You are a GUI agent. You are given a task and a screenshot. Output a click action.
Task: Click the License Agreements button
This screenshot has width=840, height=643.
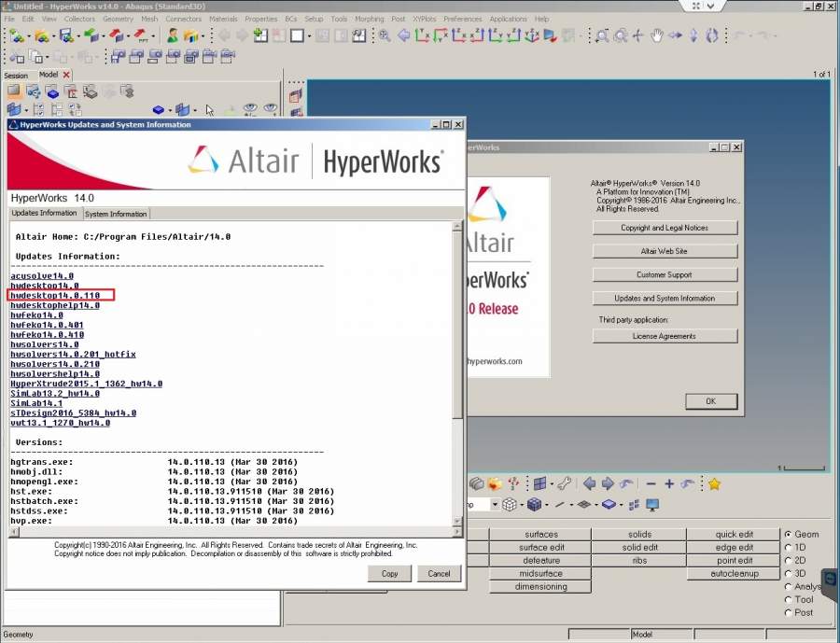(665, 336)
